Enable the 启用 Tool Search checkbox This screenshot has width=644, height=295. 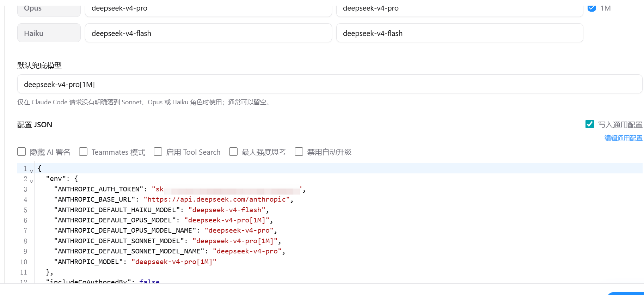coord(158,152)
